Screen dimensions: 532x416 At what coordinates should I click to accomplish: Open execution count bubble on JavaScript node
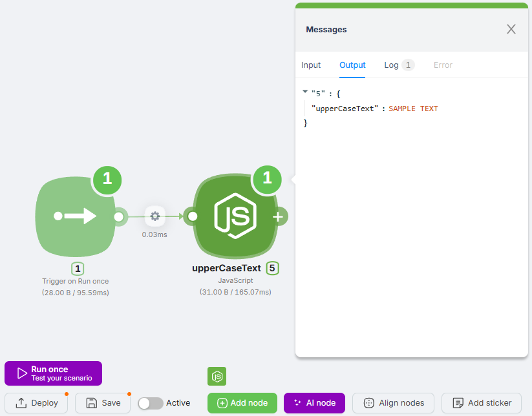[x=267, y=179]
